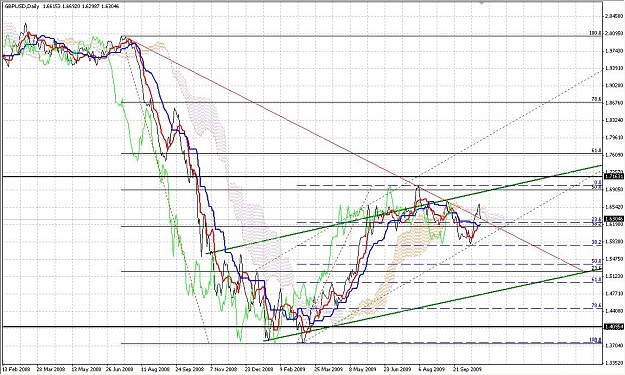
Task: Click the 1.83240 price axis label
Action: click(614, 120)
